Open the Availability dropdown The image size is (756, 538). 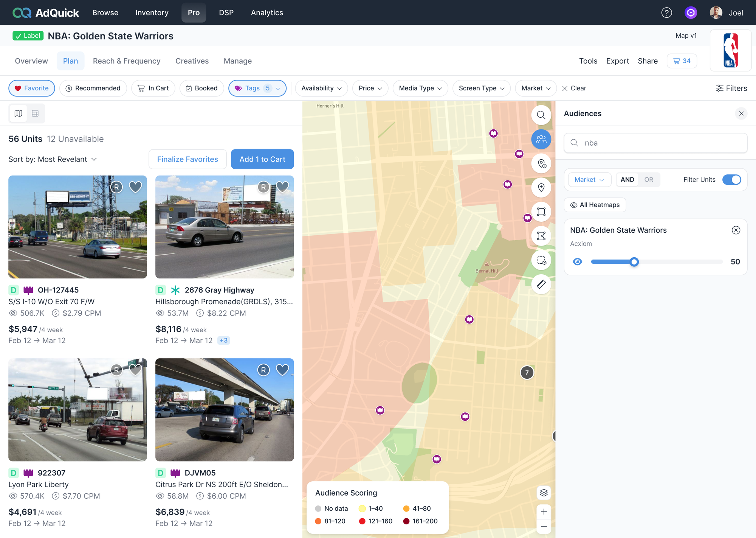321,88
